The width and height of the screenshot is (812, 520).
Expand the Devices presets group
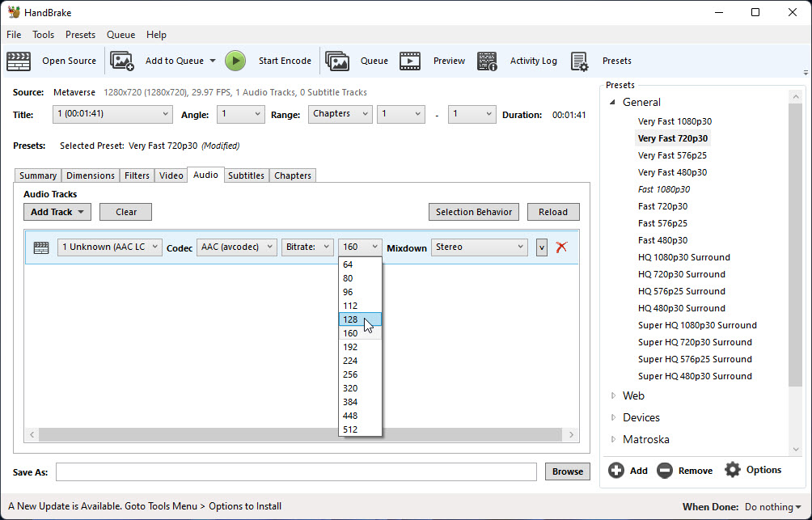(x=613, y=417)
